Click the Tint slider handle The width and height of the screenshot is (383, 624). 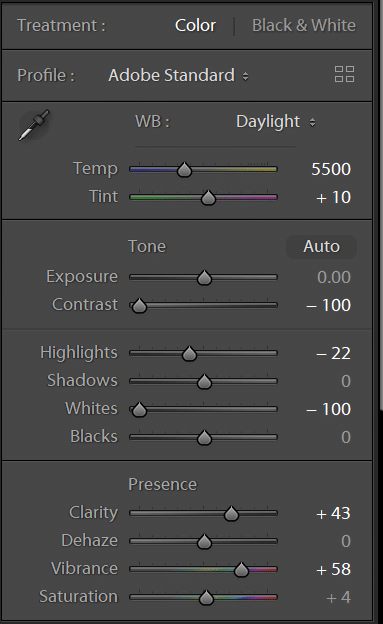pos(208,198)
